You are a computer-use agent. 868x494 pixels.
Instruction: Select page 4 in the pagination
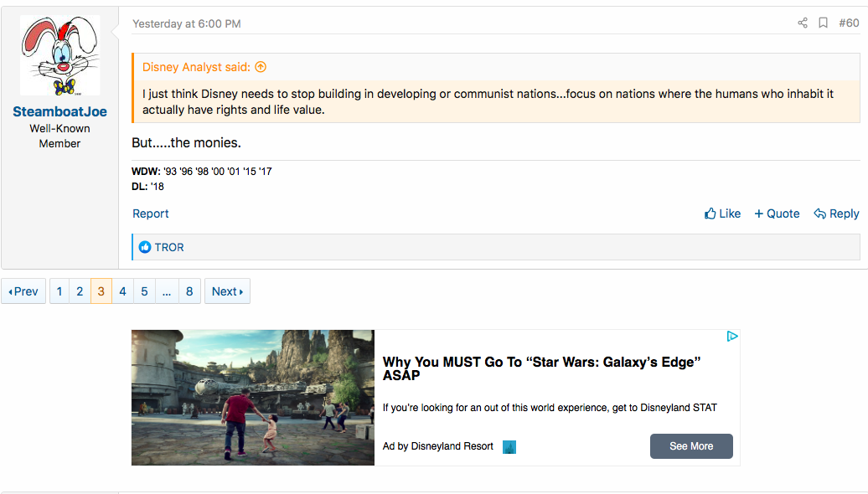[x=122, y=291]
